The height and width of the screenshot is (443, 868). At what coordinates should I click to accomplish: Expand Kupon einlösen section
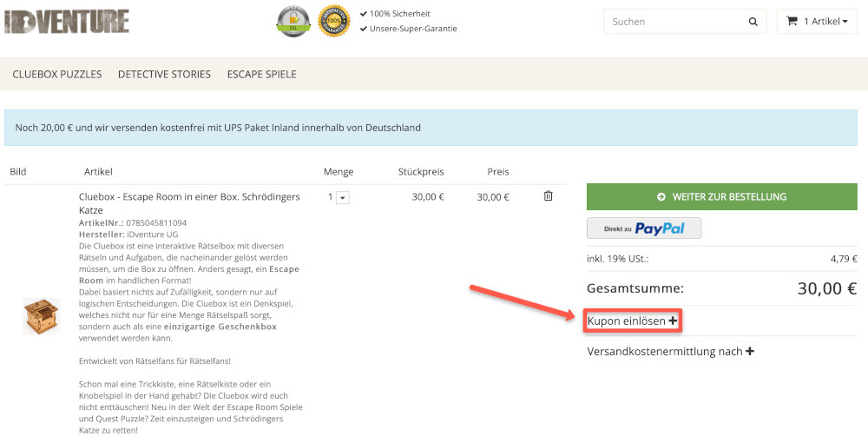point(632,321)
